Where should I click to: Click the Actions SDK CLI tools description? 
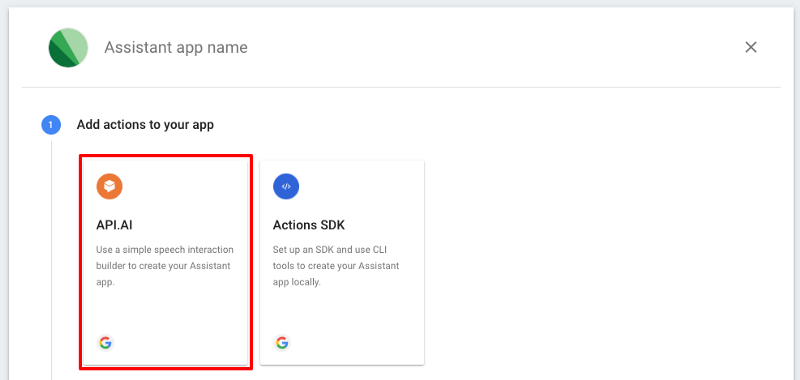(336, 266)
